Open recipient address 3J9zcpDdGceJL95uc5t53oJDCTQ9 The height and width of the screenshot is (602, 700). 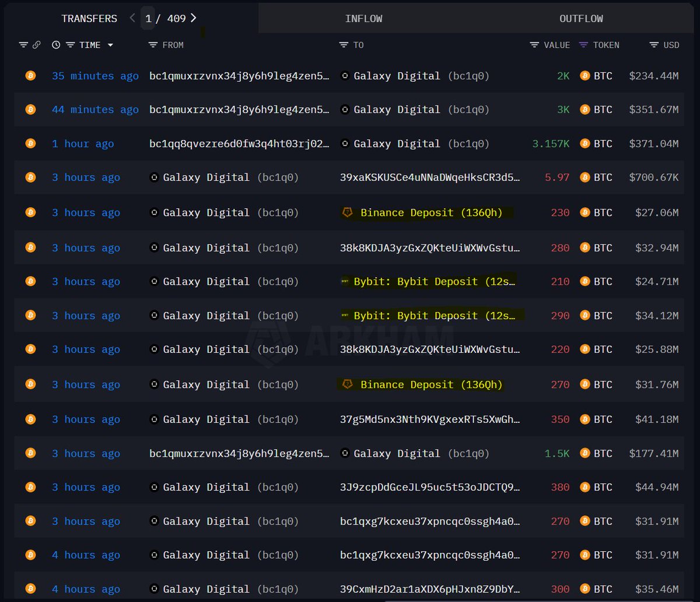point(430,487)
